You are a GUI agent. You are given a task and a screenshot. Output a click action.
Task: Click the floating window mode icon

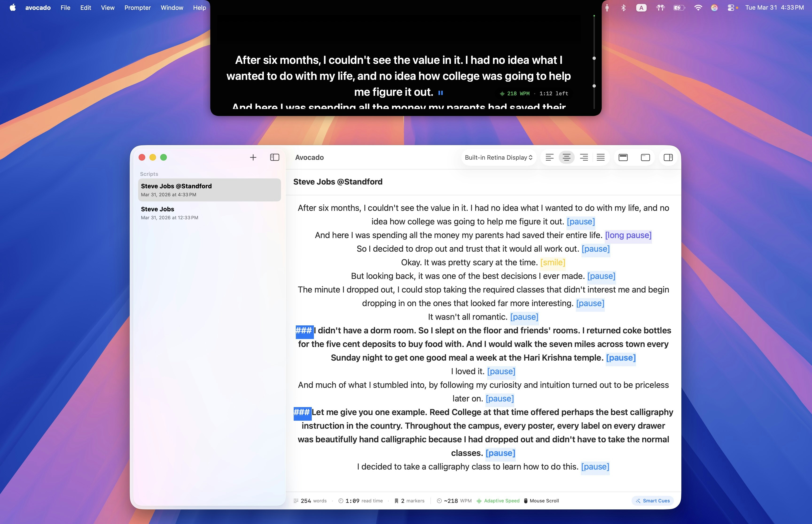(645, 158)
